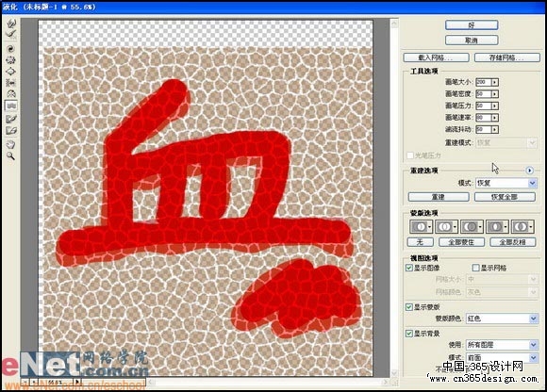
Task: Click the 载入网格 button
Action: tap(436, 57)
